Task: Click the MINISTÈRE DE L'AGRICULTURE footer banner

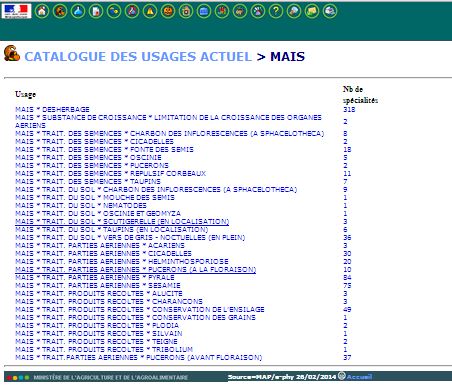Action: point(111,377)
